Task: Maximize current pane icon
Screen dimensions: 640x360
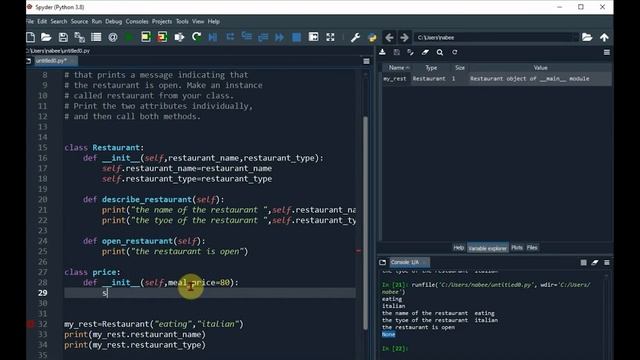Action: (x=313, y=38)
